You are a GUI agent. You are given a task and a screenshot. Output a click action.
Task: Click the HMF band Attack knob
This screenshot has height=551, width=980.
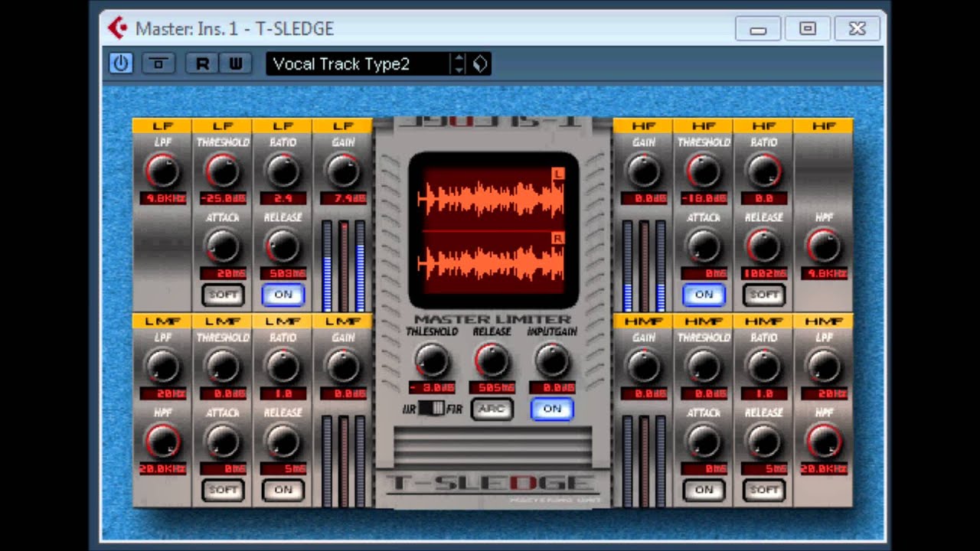(704, 441)
